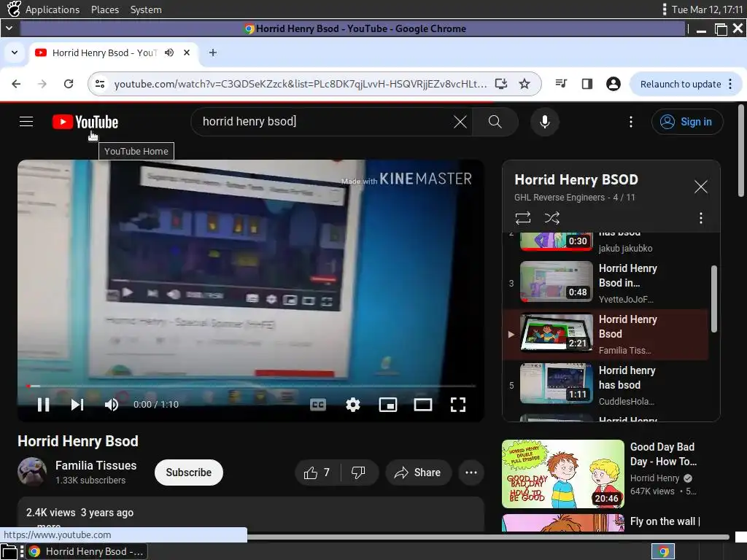Enter full screen video mode

(458, 404)
